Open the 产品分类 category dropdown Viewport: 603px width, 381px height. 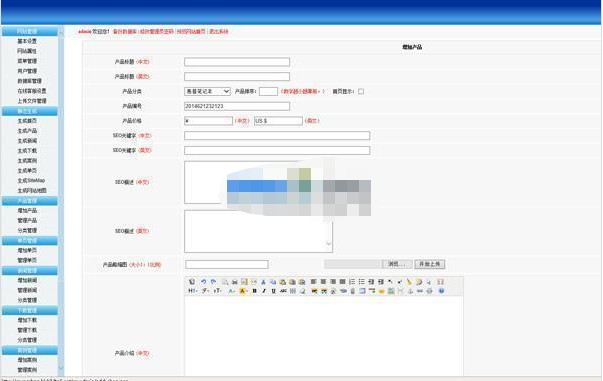coord(207,92)
